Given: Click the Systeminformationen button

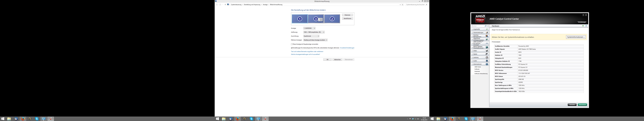Looking at the screenshot, I should [576, 37].
